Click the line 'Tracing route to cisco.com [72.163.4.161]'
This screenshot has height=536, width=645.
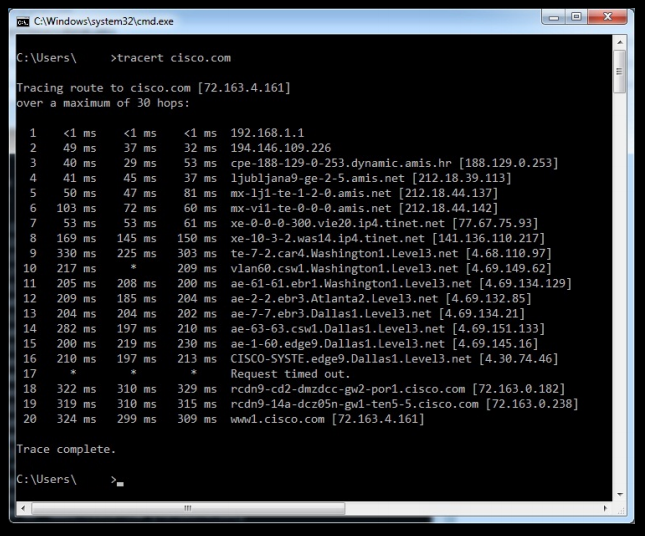point(153,88)
